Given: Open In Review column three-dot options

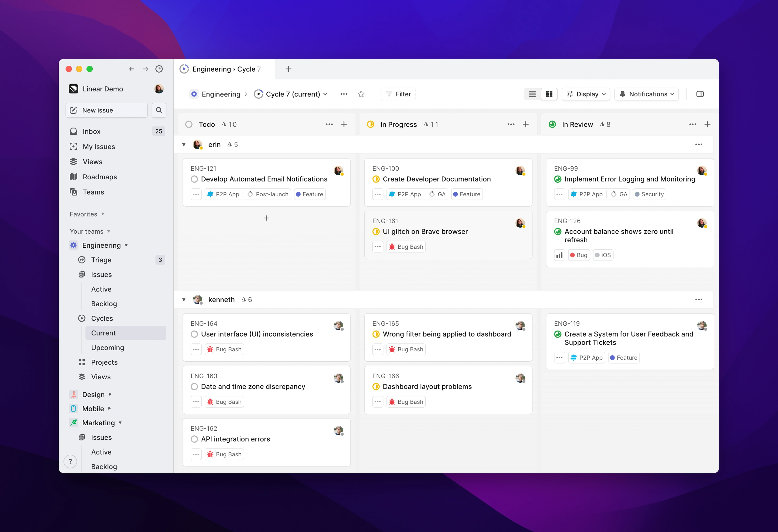Looking at the screenshot, I should [x=693, y=124].
